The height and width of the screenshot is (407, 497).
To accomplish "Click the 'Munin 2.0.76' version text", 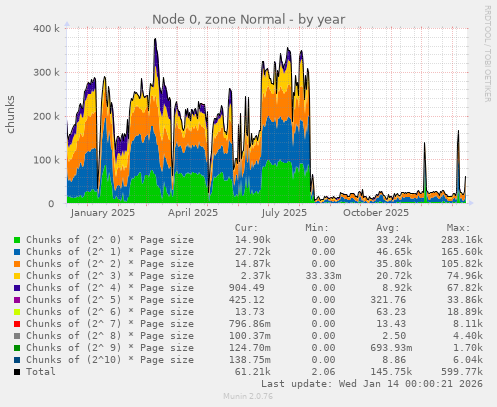I will pyautogui.click(x=248, y=396).
